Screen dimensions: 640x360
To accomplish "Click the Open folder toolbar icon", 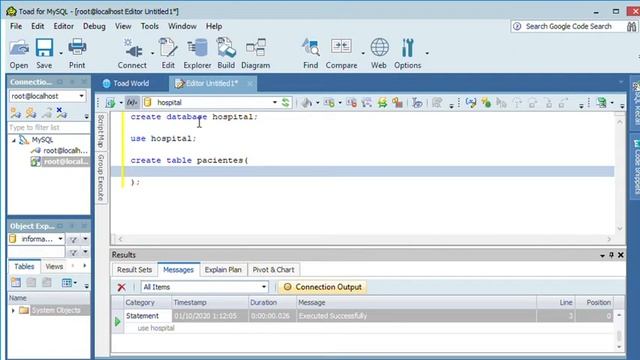I will tap(19, 49).
